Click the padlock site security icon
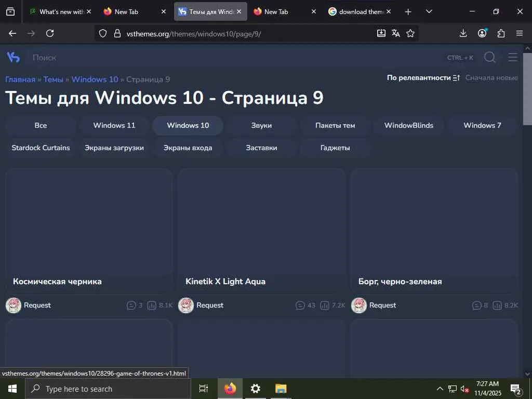Viewport: 532px width, 399px height. (x=117, y=33)
